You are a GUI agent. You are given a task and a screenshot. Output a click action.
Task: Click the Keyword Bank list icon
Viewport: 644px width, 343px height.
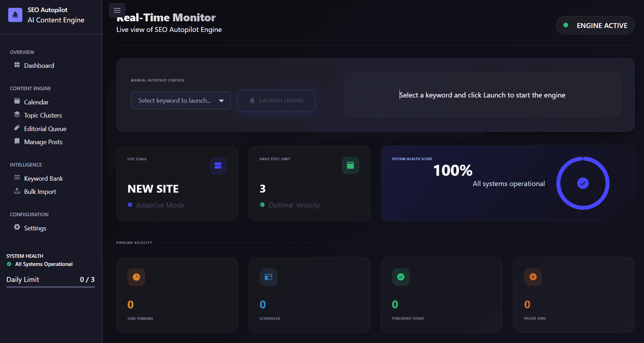coord(17,177)
